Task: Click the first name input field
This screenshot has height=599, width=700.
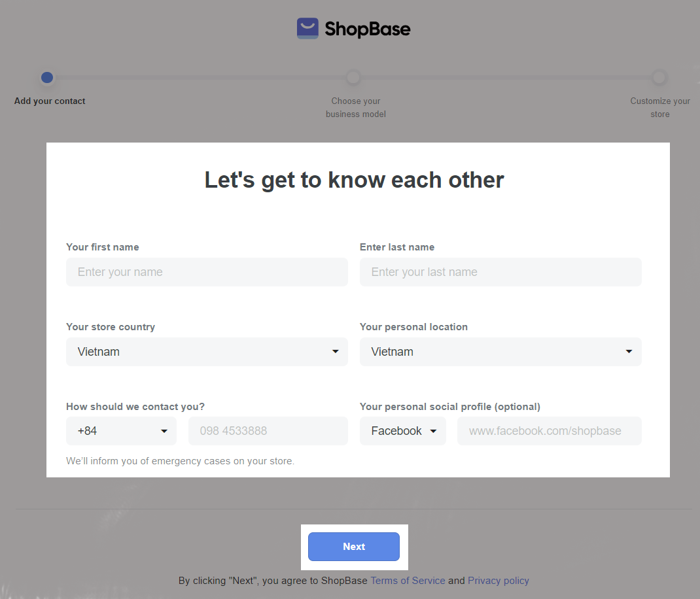Action: coord(207,272)
